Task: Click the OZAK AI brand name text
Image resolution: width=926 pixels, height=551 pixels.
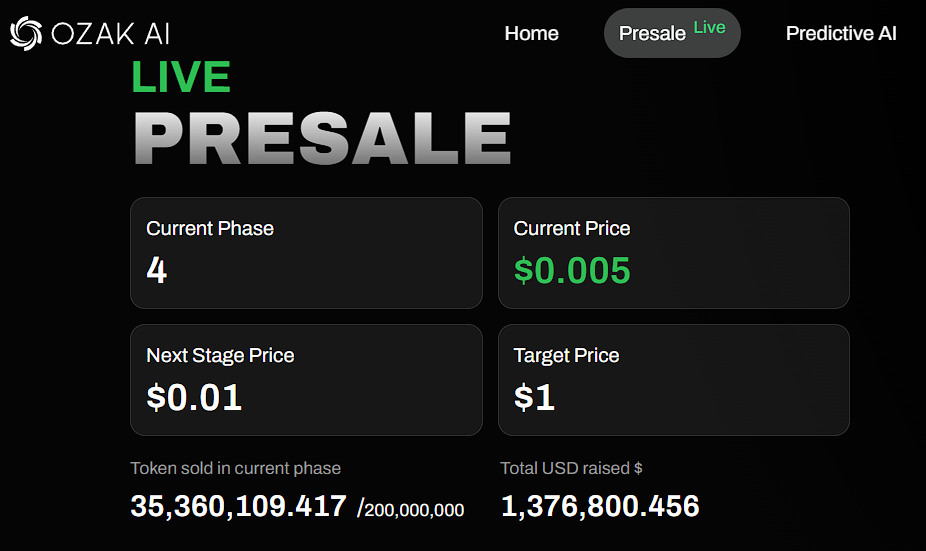Action: (110, 33)
